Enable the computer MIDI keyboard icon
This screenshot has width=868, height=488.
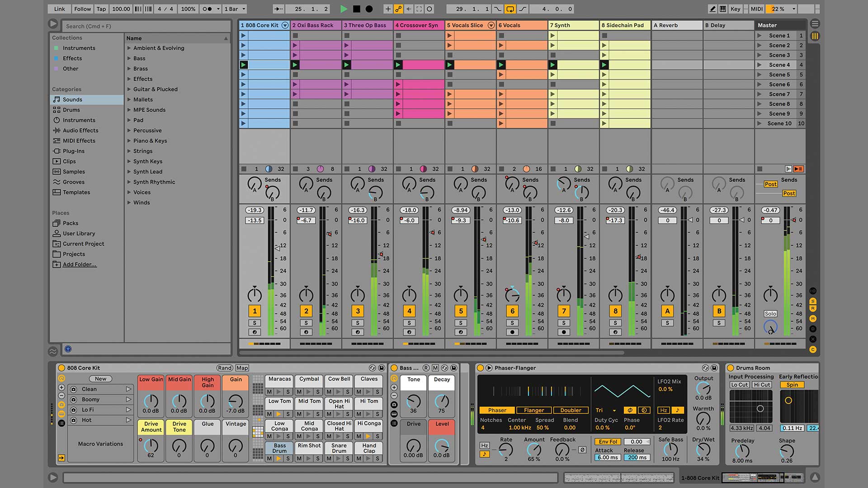click(x=723, y=9)
